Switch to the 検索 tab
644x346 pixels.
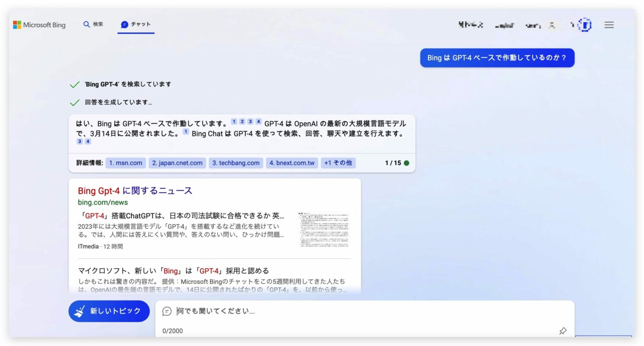click(x=93, y=25)
